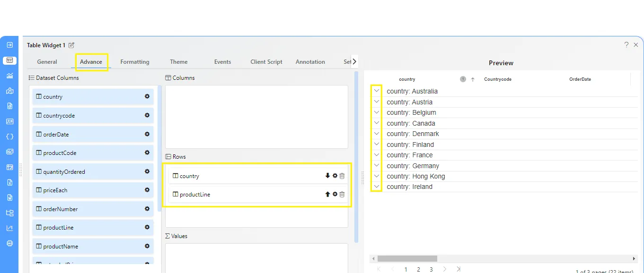The image size is (644, 273).
Task: Expand the country: Ireland group
Action: pyautogui.click(x=377, y=187)
